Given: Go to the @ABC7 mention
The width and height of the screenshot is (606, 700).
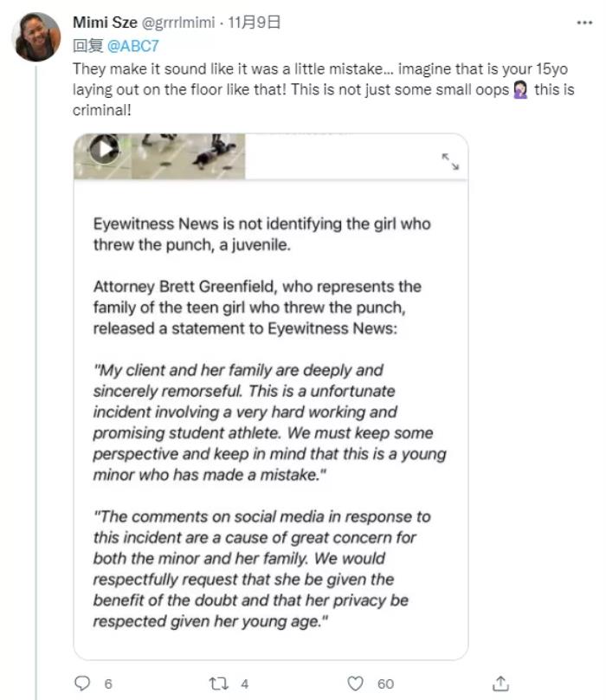Looking at the screenshot, I should (x=132, y=45).
